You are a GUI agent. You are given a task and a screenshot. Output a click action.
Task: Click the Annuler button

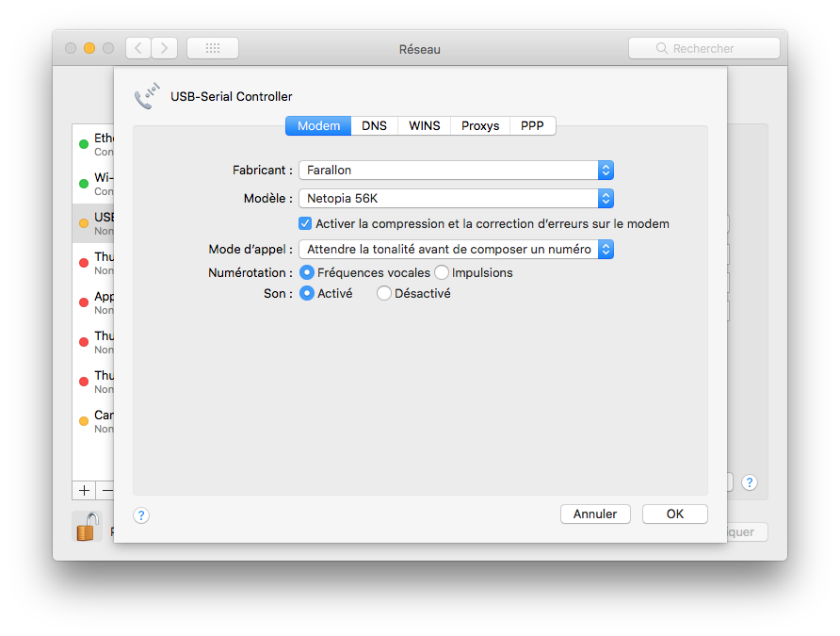point(595,514)
